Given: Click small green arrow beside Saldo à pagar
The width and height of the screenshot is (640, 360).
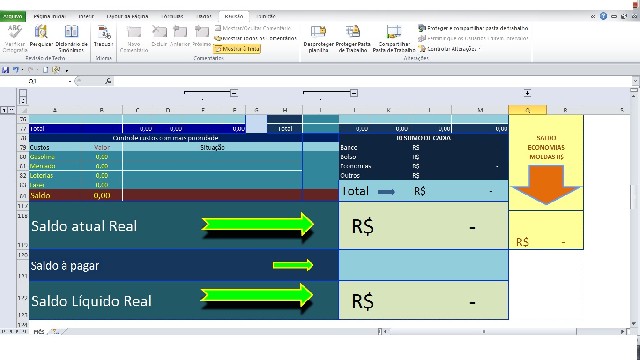Looking at the screenshot, I should click(x=293, y=265).
